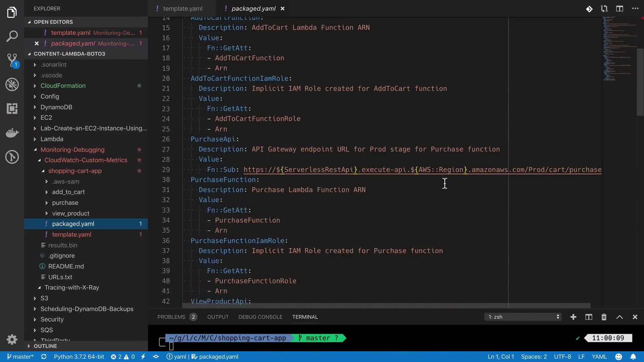Open the Search view in activity bar
Viewport: 644px width, 362px height.
click(x=12, y=36)
